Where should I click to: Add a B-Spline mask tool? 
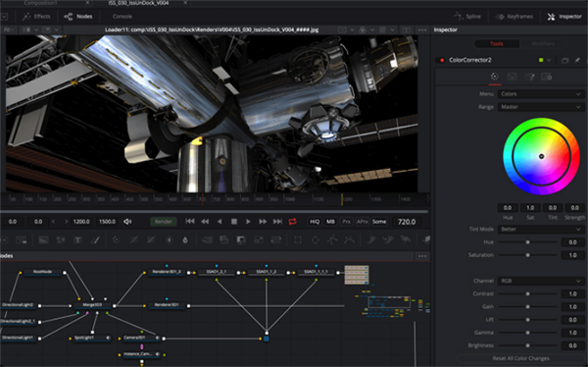pyautogui.click(x=349, y=240)
